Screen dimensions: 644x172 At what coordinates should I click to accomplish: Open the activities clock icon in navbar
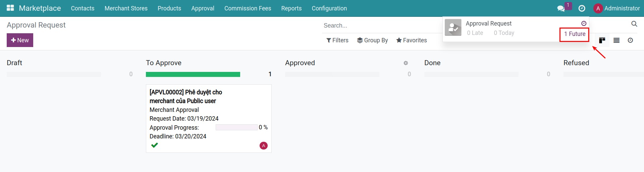click(582, 8)
